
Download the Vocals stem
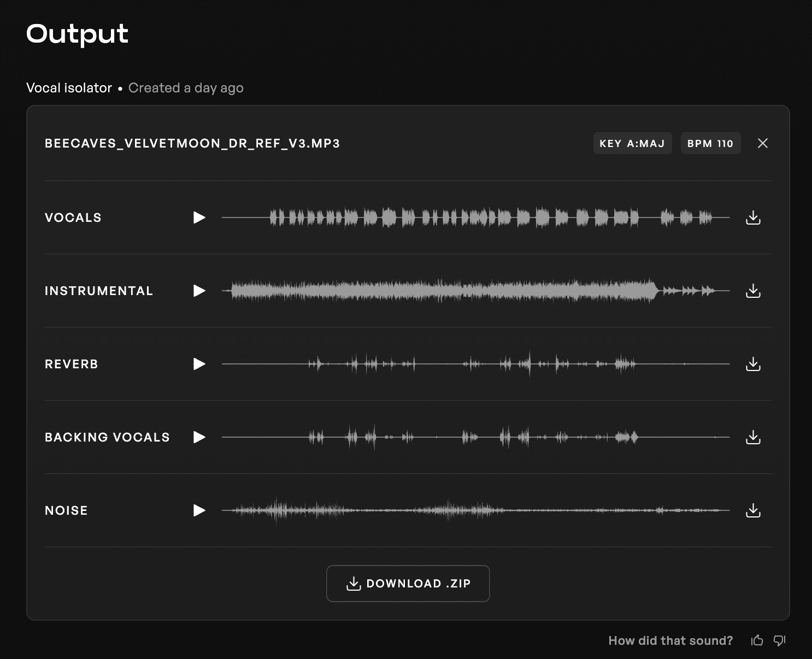point(753,217)
